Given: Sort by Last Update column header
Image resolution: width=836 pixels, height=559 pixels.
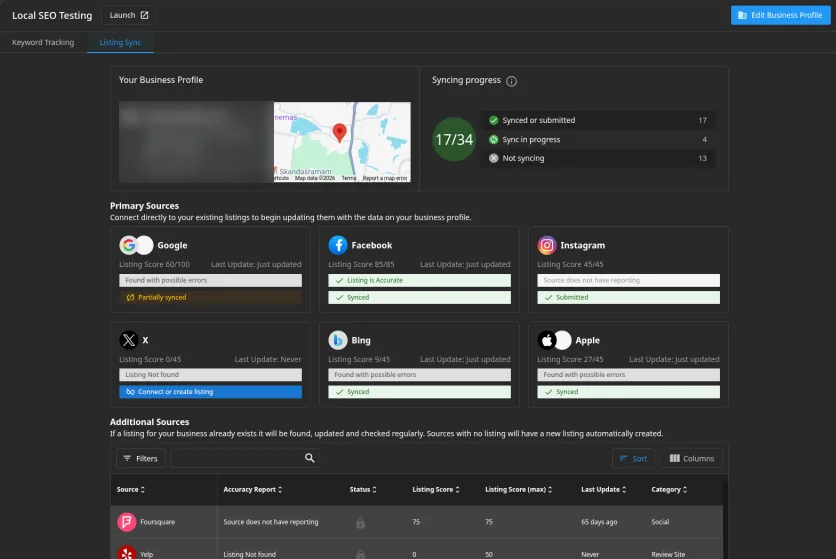Looking at the screenshot, I should click(x=604, y=489).
